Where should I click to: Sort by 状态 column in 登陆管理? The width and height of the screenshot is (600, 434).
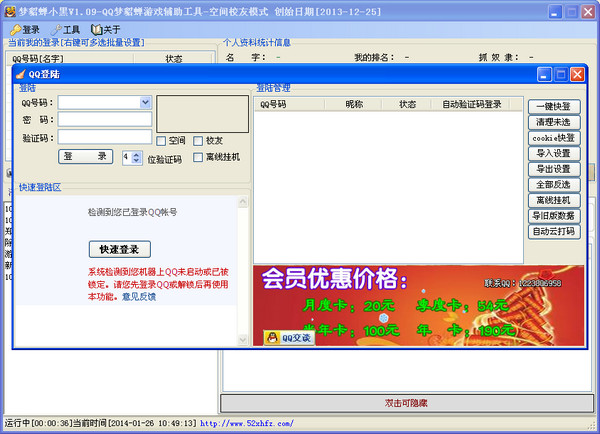(407, 104)
